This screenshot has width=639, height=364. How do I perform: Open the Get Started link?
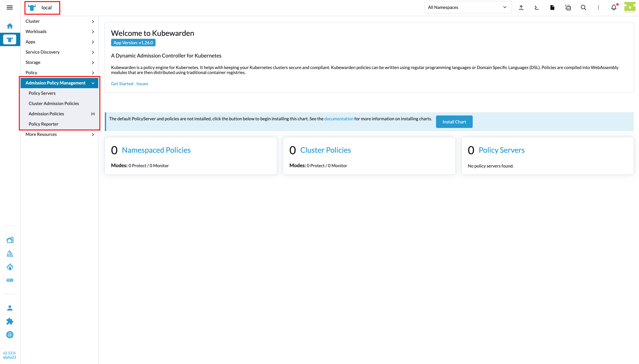tap(122, 84)
